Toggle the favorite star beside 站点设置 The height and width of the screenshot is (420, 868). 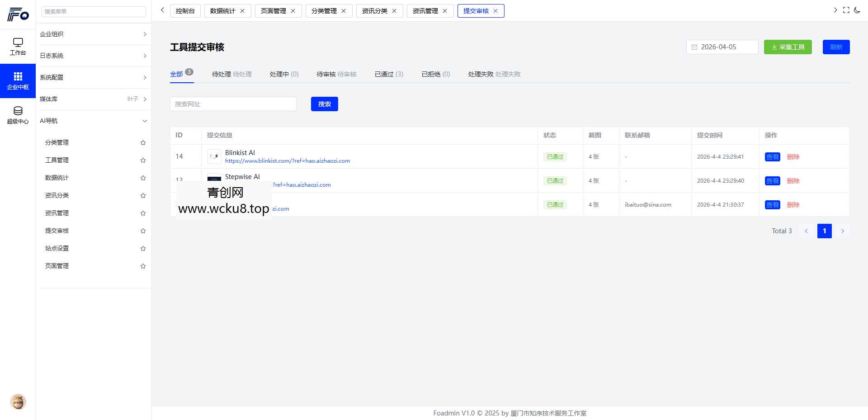pyautogui.click(x=143, y=248)
